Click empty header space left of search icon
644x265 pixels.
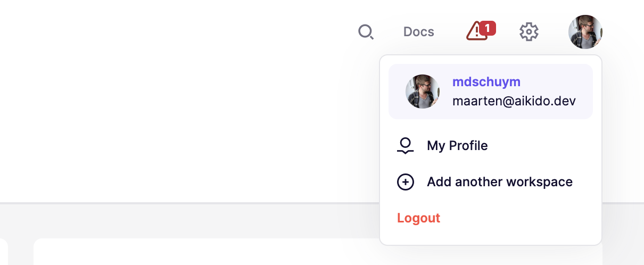point(176,32)
